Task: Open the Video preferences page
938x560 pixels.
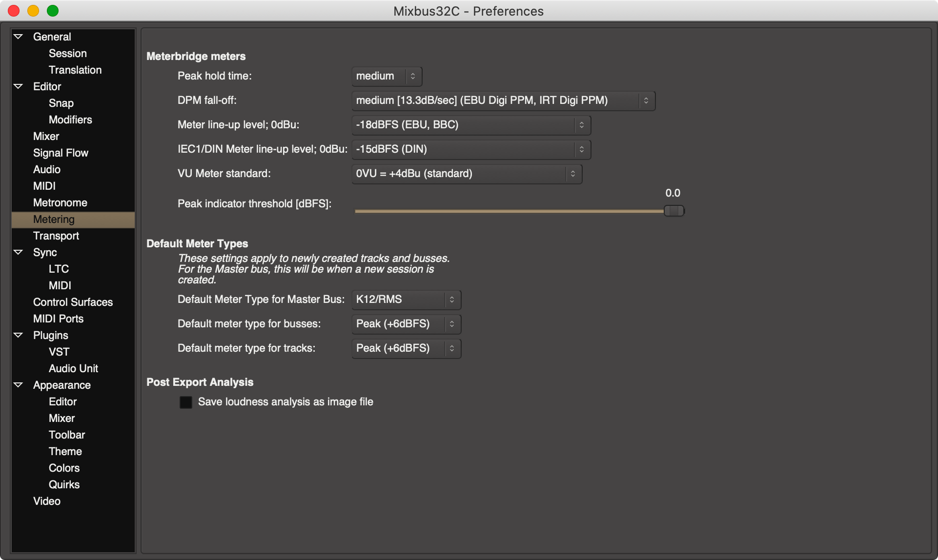Action: [x=46, y=501]
